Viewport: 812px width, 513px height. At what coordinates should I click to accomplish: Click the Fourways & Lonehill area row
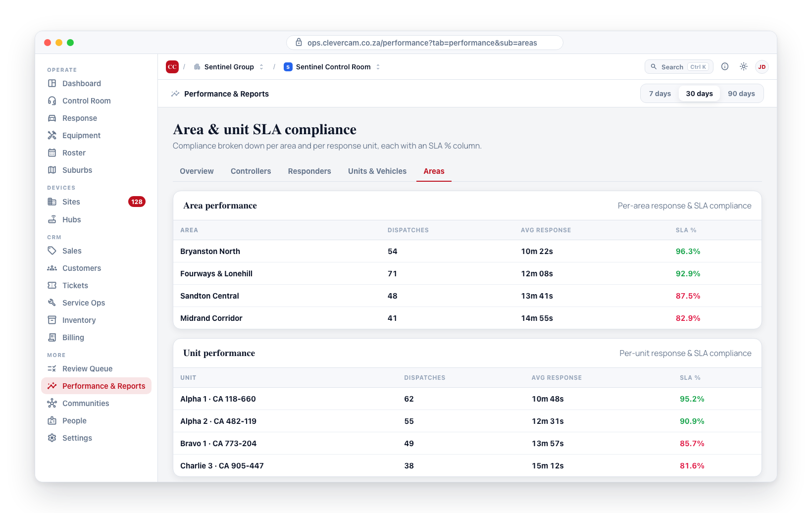click(x=467, y=273)
